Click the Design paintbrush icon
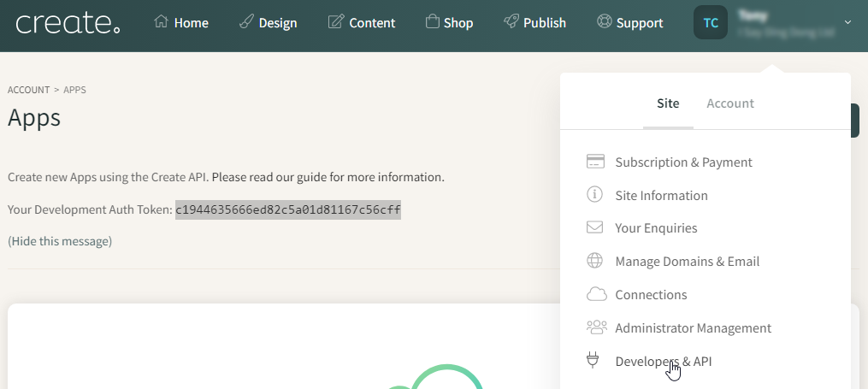The height and width of the screenshot is (389, 868). 245,21
